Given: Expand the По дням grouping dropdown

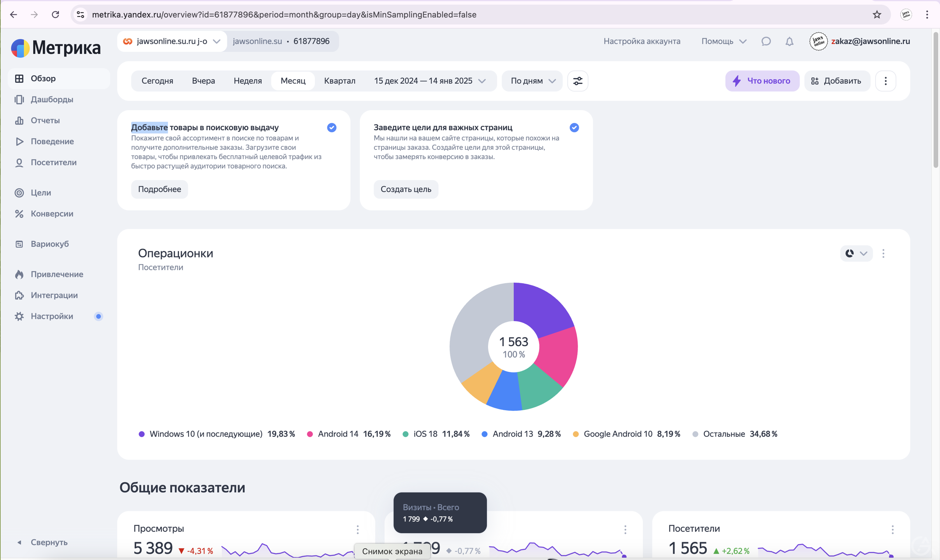Looking at the screenshot, I should coord(532,81).
